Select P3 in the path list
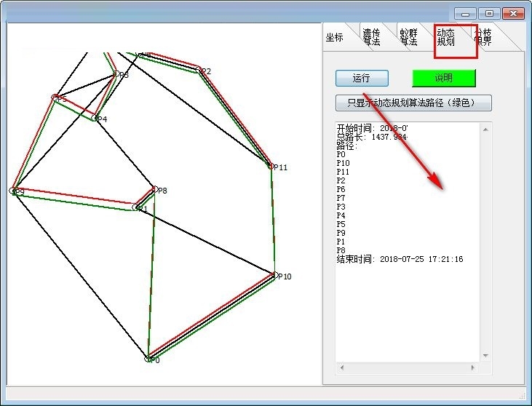This screenshot has height=406, width=532. pyautogui.click(x=341, y=207)
